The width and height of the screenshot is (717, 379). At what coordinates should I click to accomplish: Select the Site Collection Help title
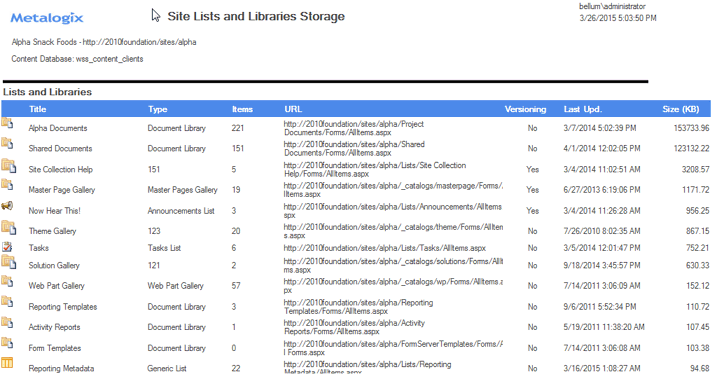[x=60, y=170]
